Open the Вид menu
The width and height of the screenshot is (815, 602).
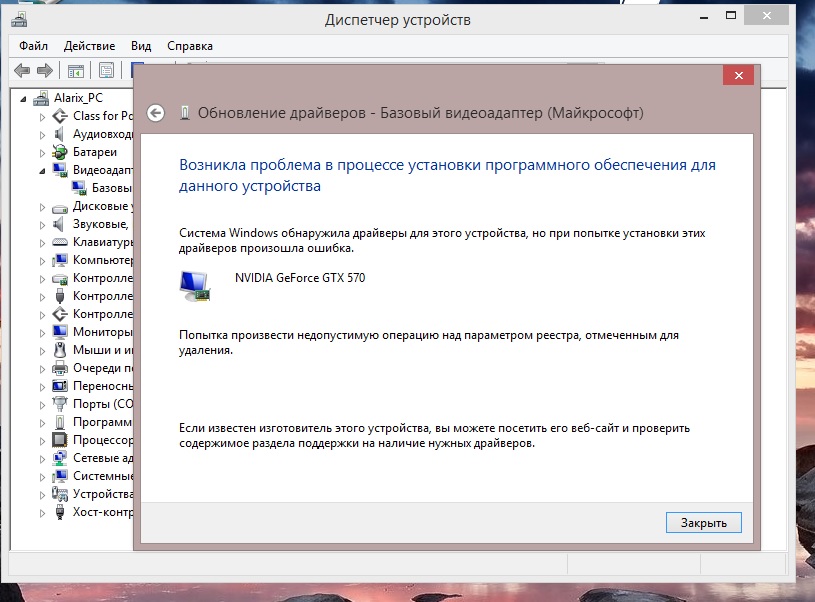tap(141, 46)
